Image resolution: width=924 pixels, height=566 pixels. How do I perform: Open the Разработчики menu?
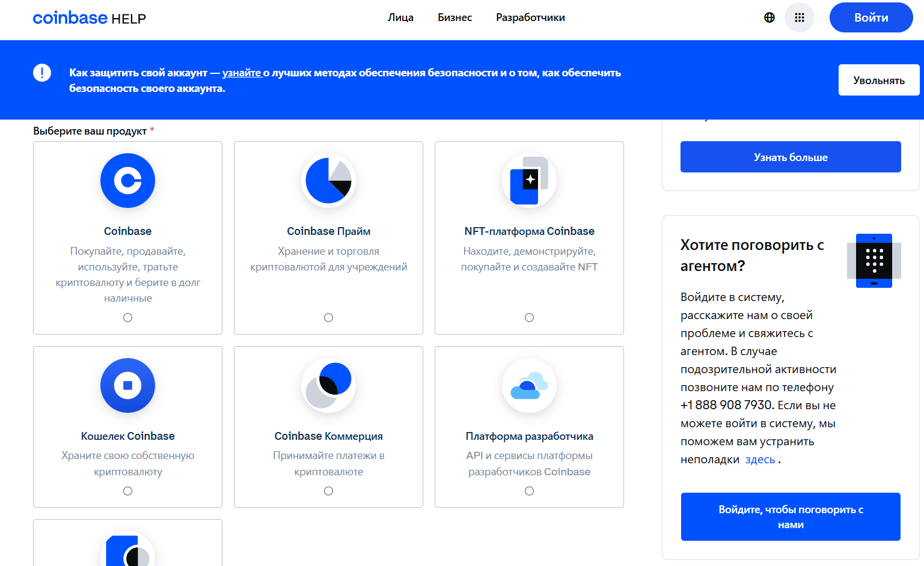tap(530, 17)
